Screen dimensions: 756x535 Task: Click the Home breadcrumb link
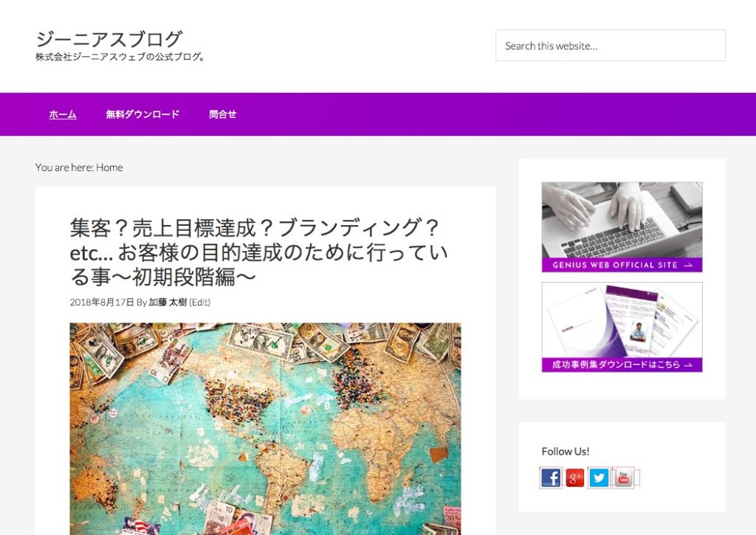(109, 168)
